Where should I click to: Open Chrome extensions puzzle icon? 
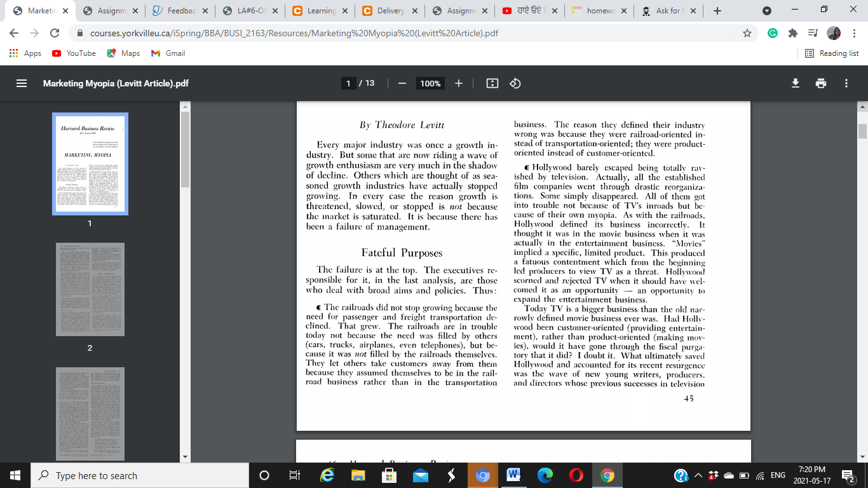pos(792,33)
